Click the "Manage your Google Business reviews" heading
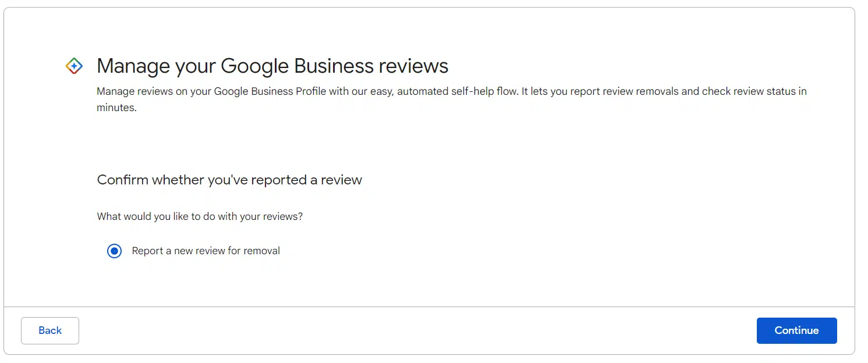This screenshot has width=868, height=363. 272,66
